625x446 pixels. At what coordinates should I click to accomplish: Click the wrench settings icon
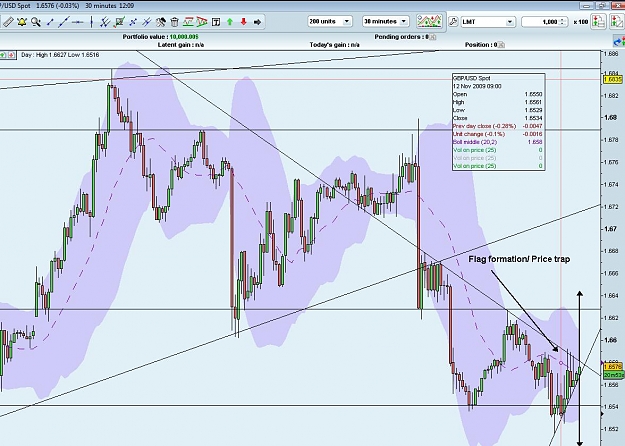tap(453, 22)
